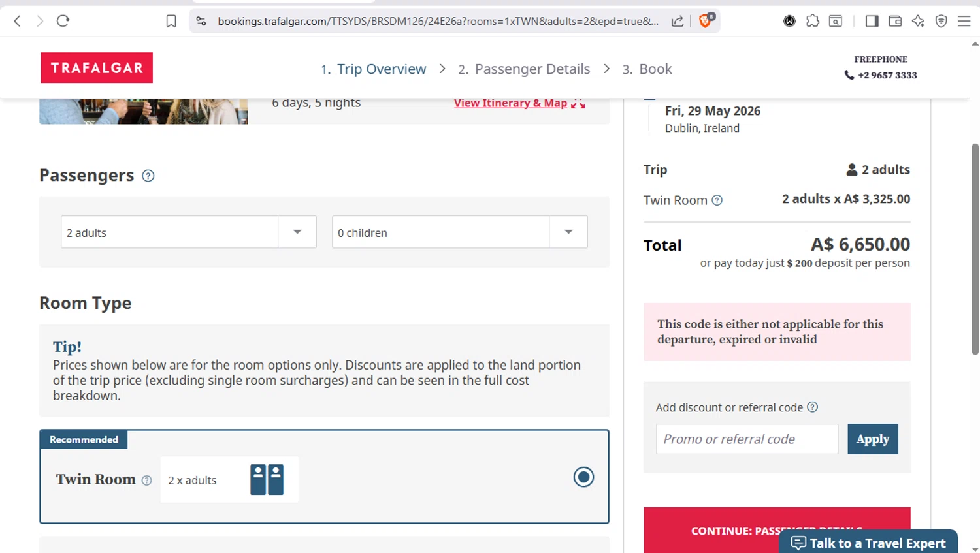
Task: Open the browser main menu
Action: click(964, 21)
